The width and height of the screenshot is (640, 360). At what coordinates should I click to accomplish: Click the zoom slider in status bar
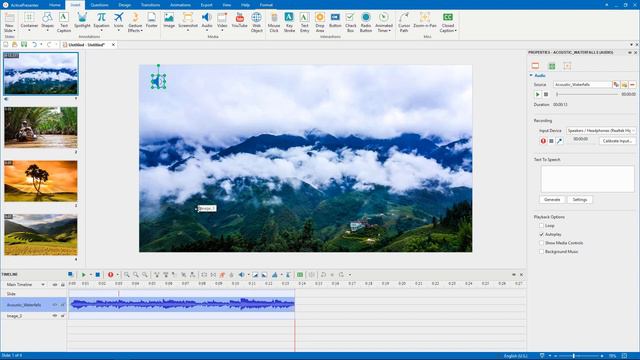(x=579, y=356)
